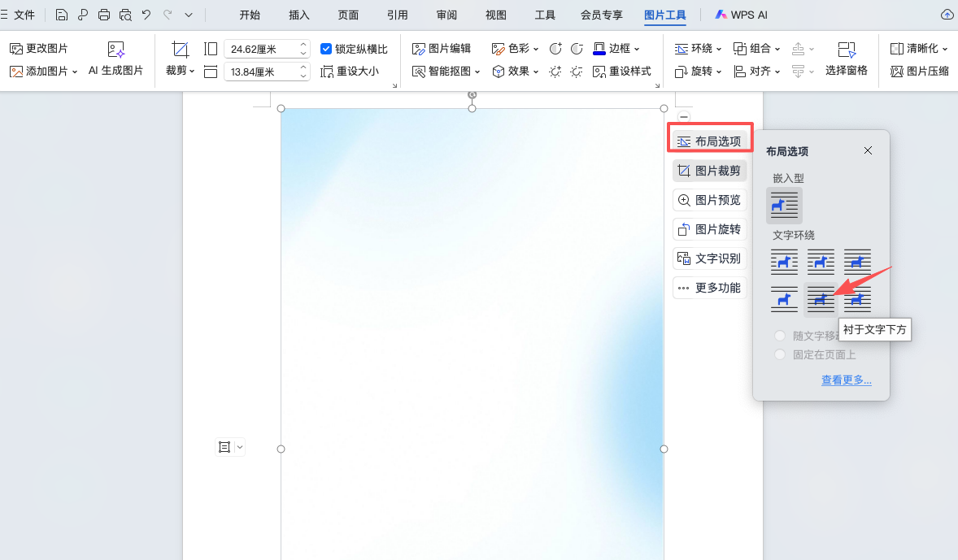Screen dimensions: 958x560
Task: Select the first text wrap layout icon
Action: (x=784, y=262)
